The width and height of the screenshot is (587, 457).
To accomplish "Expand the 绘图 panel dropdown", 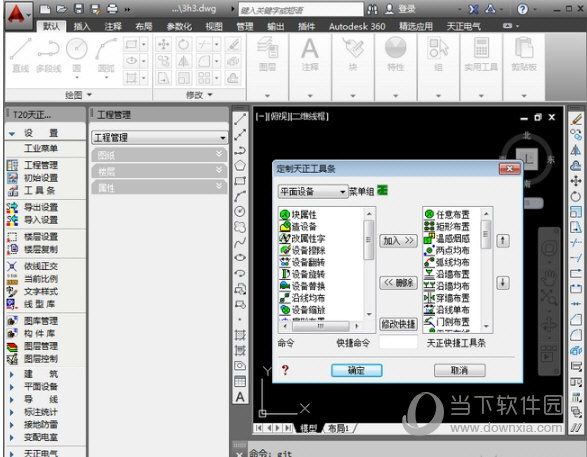I will [x=79, y=95].
